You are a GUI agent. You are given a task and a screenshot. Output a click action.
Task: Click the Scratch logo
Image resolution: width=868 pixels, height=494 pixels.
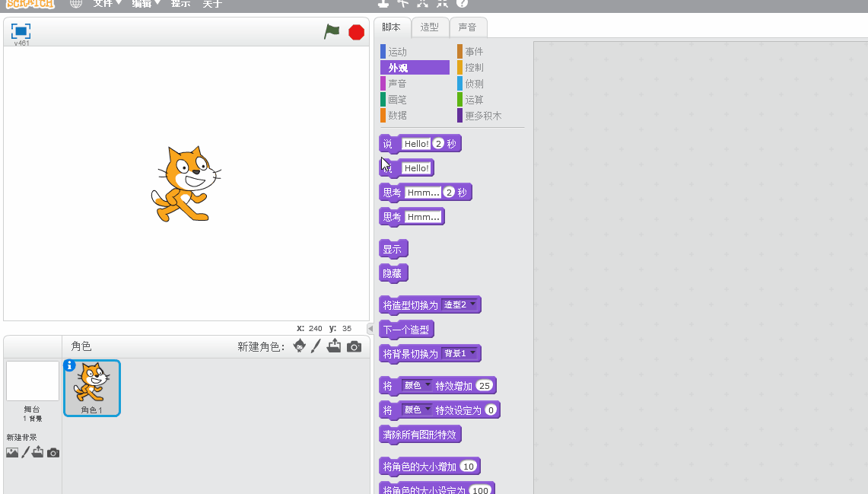click(30, 3)
